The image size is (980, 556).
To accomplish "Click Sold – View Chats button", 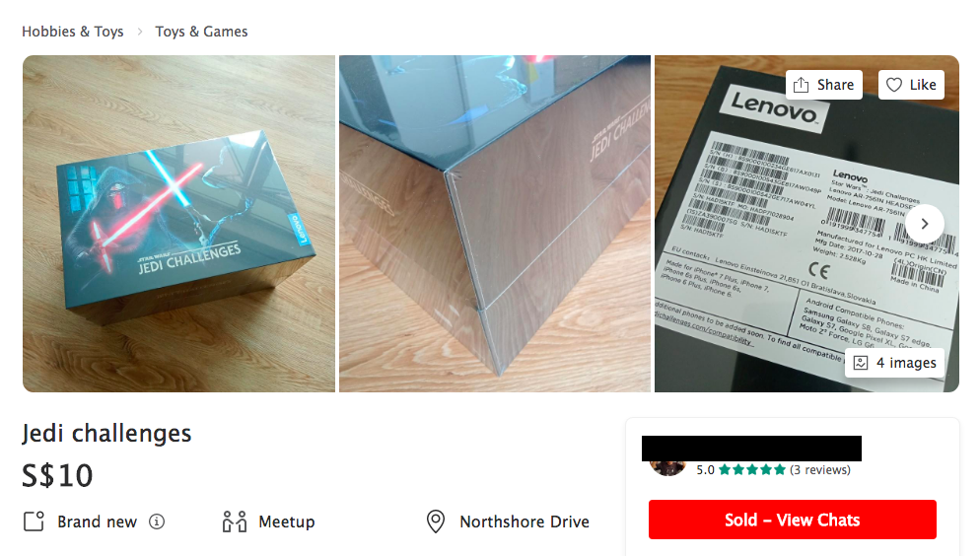I will click(x=792, y=520).
